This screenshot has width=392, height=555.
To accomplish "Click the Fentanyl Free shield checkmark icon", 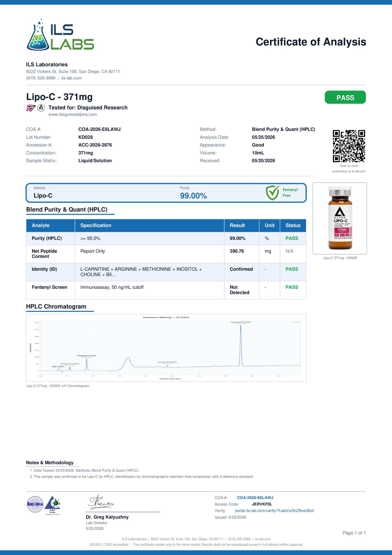I will pos(273,193).
